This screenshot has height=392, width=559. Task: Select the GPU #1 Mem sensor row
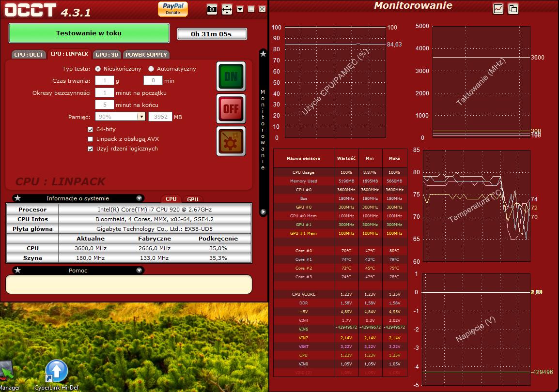tap(340, 234)
